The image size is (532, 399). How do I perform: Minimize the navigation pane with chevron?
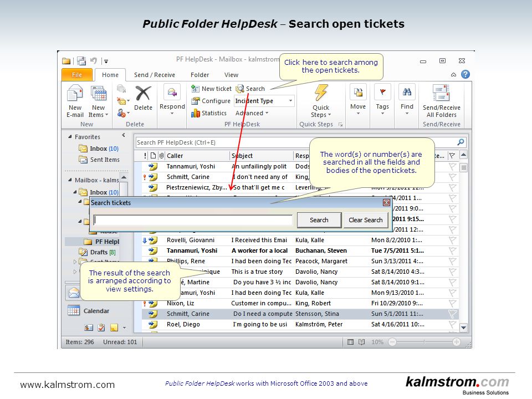coord(124,135)
